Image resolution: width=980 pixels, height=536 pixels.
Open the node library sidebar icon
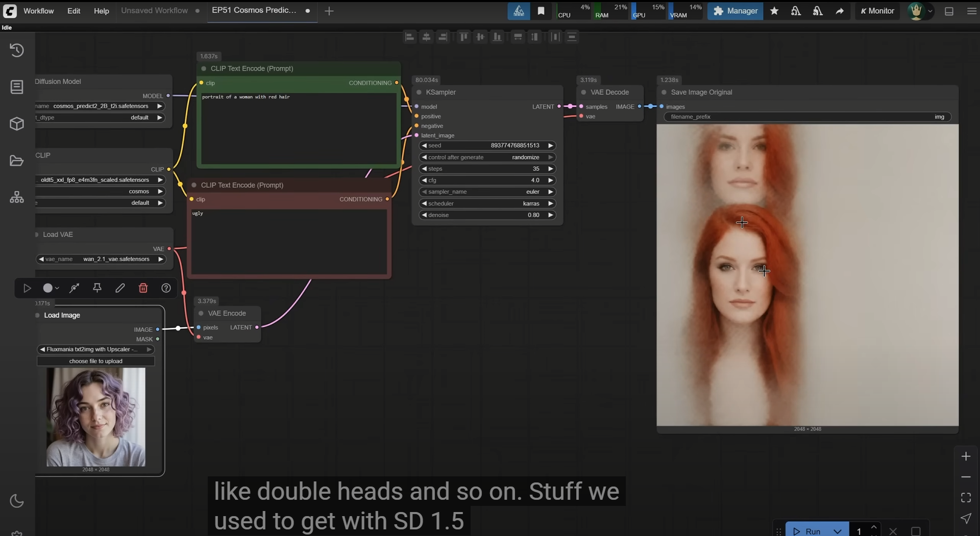(17, 87)
